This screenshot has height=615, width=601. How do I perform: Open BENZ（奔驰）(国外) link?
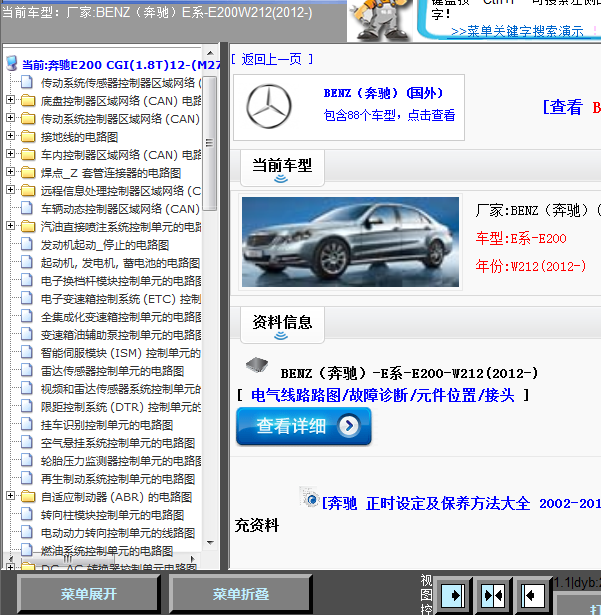pyautogui.click(x=383, y=93)
